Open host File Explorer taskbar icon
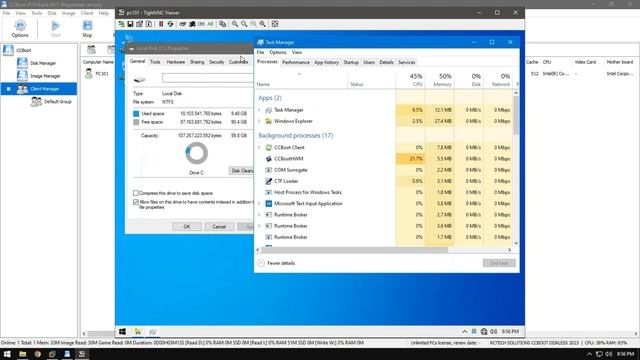640x360 pixels. pos(23,354)
